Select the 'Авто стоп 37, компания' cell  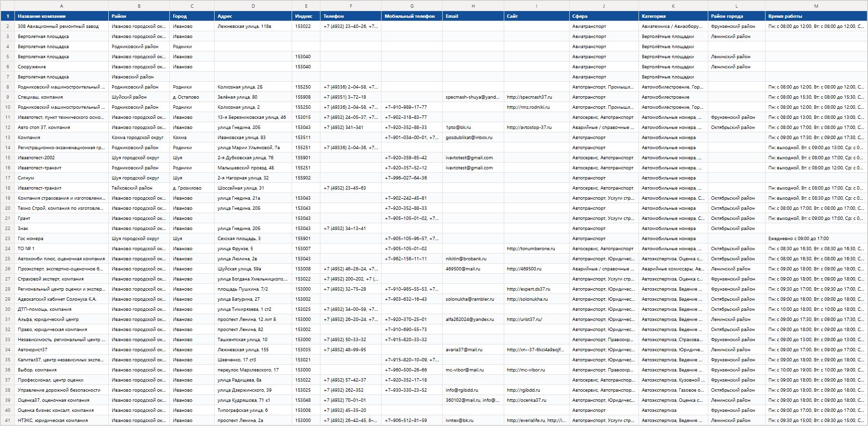[x=62, y=128]
